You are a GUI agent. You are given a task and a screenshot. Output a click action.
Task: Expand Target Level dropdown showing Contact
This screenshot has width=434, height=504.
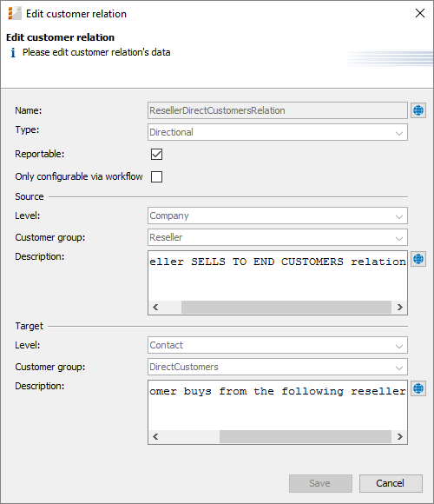pyautogui.click(x=278, y=345)
